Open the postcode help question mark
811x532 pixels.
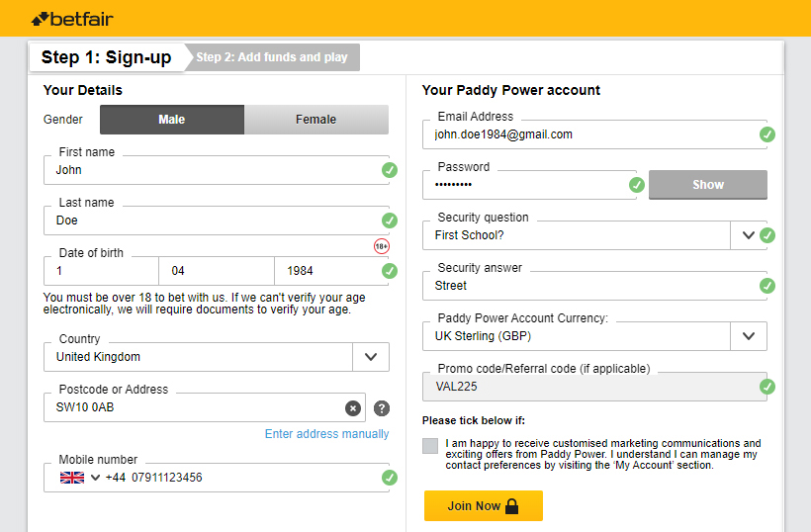[382, 408]
